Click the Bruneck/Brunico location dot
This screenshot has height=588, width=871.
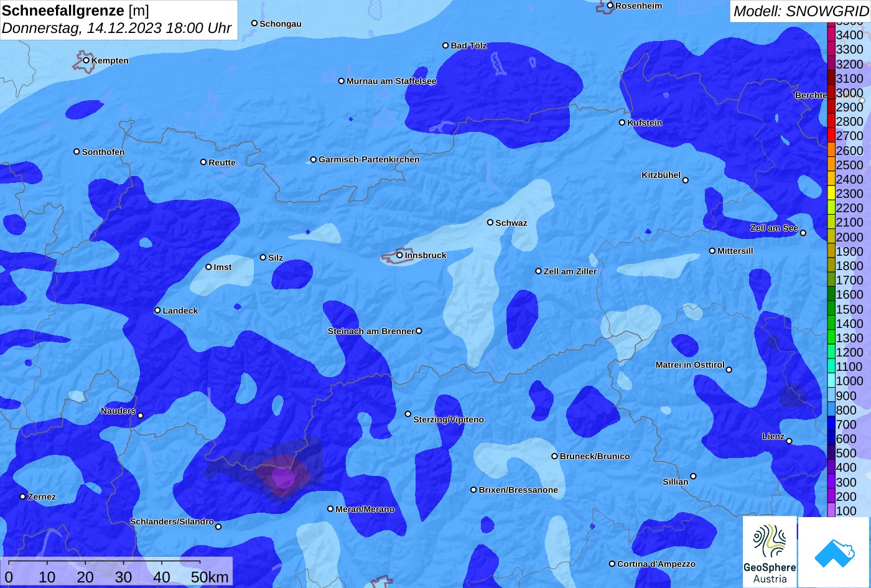(x=555, y=456)
